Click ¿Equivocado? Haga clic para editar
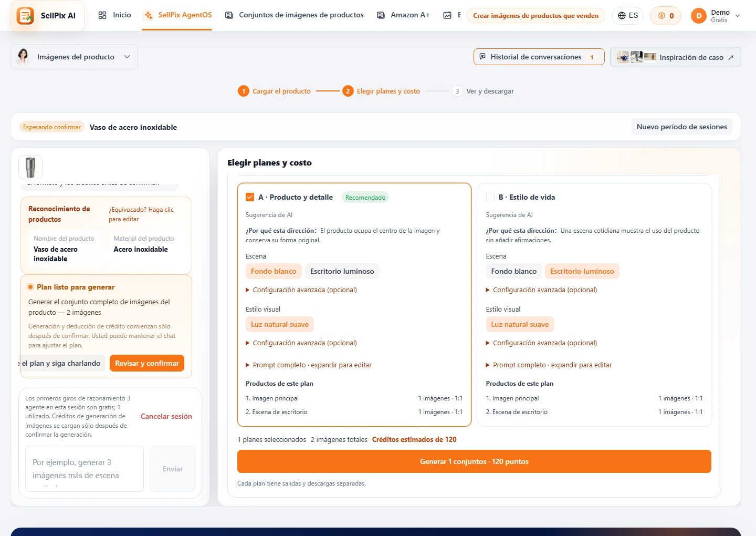Screen dimensions: 756x536 141,214
